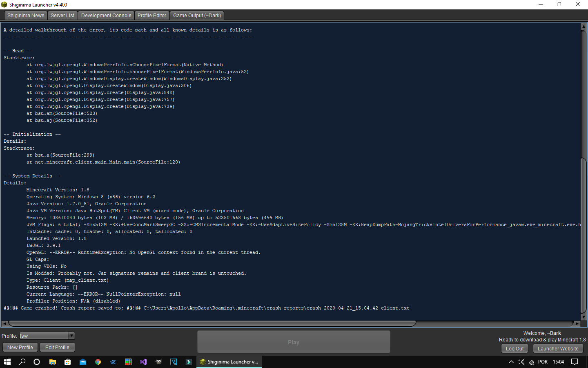Open Cortana circle icon on taskbar
The height and width of the screenshot is (368, 588).
tap(37, 362)
